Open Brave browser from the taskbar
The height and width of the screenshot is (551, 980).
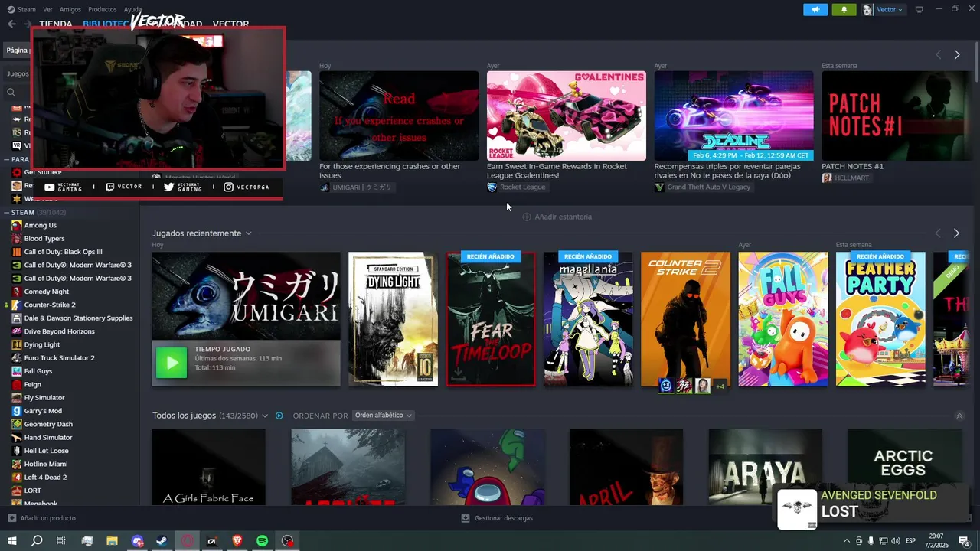pos(237,541)
